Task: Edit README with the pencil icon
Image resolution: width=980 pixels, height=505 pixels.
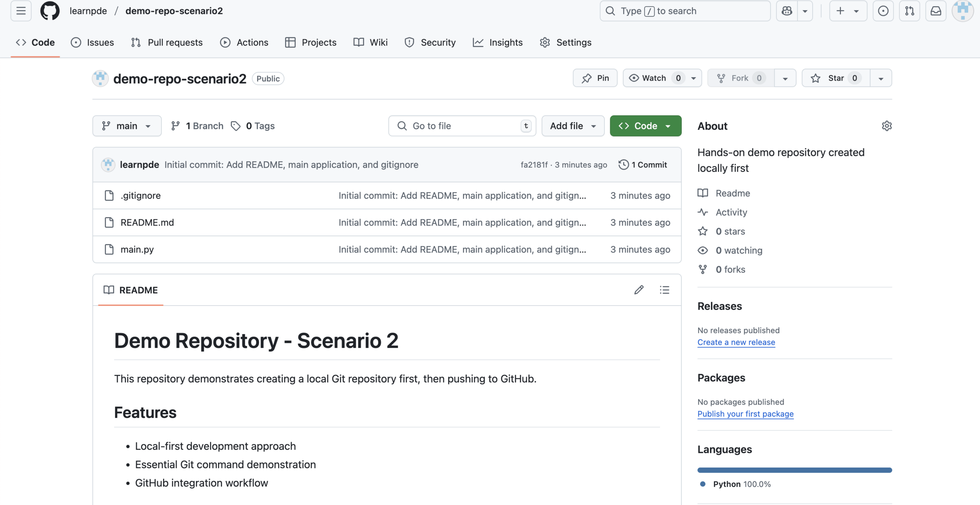Action: 639,290
